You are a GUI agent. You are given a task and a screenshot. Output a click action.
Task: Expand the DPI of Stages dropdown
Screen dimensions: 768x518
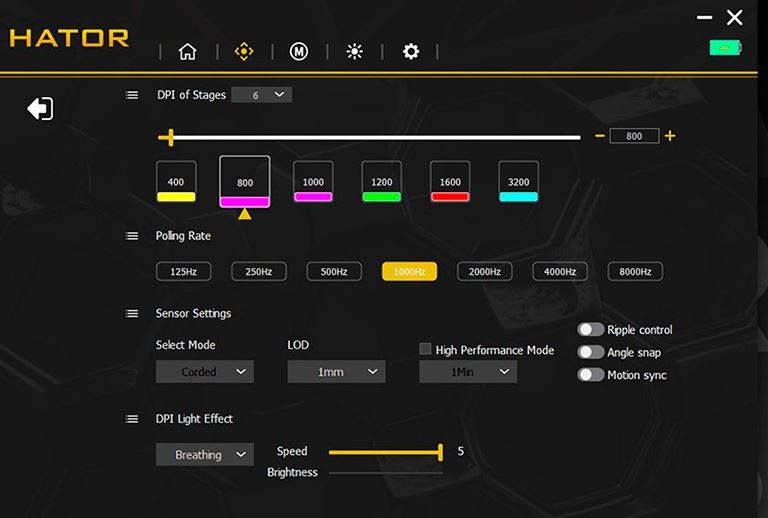[x=261, y=95]
